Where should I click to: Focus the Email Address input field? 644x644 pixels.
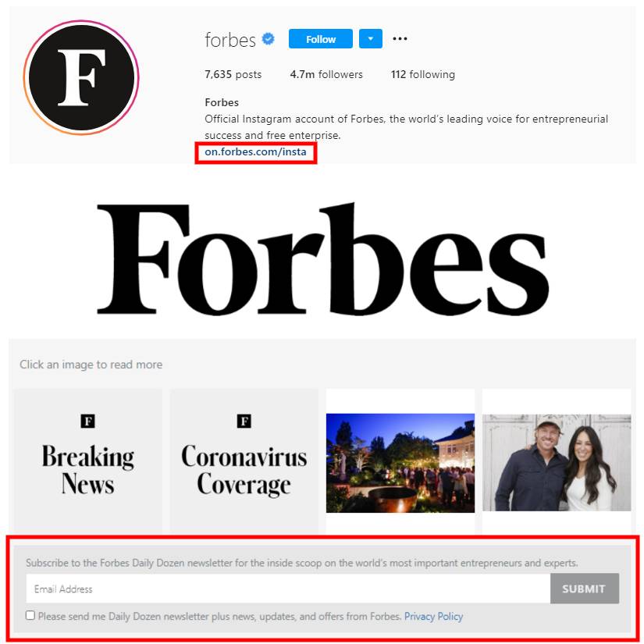(288, 589)
